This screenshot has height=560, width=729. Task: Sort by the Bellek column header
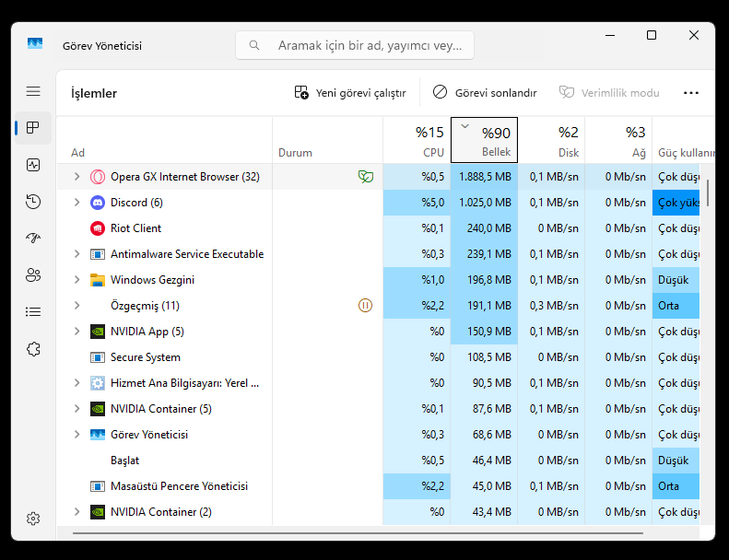coord(484,140)
